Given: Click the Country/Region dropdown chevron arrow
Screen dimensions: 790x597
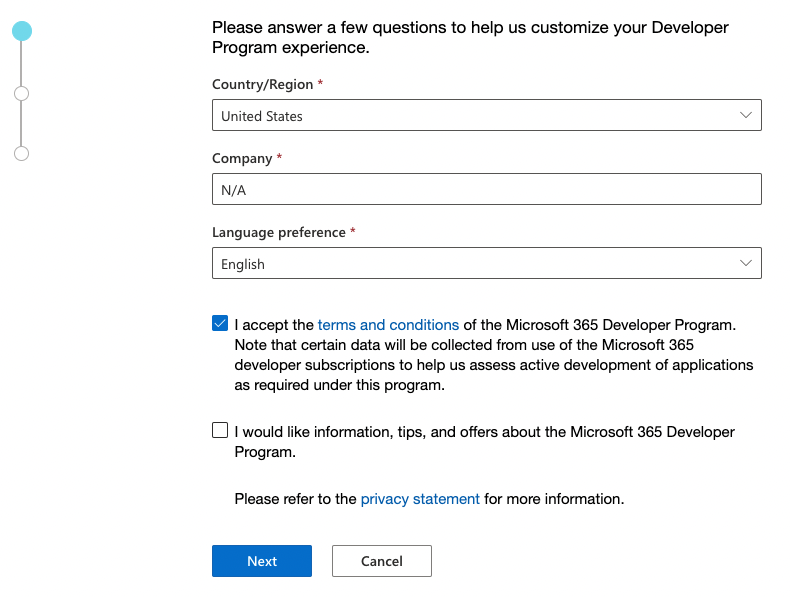Looking at the screenshot, I should point(745,115).
